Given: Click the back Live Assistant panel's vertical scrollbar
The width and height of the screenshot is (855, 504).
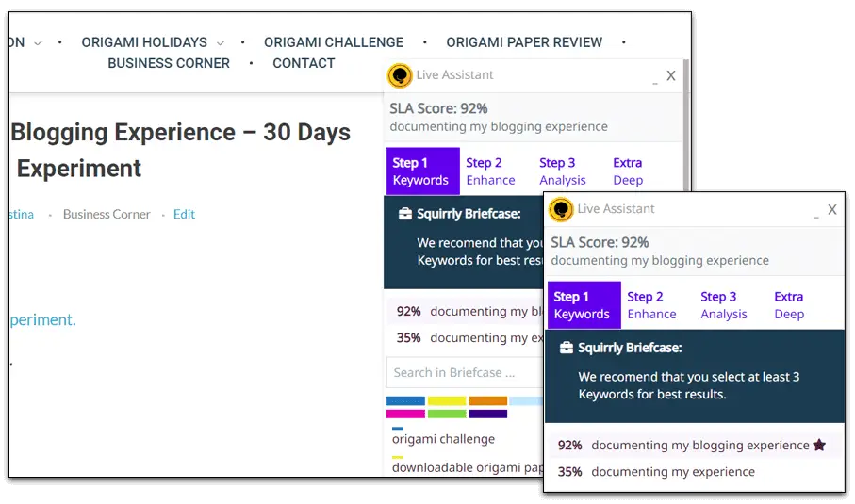Looking at the screenshot, I should [x=686, y=125].
